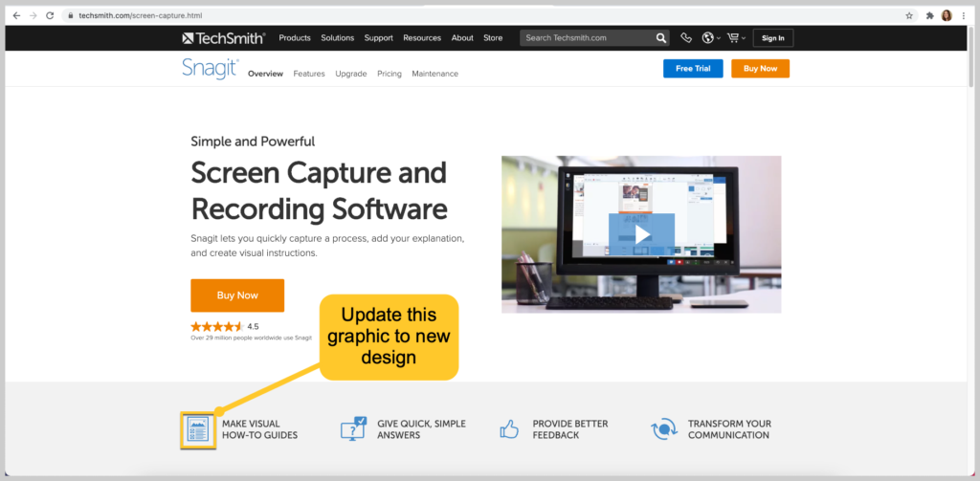This screenshot has width=980, height=481.
Task: Click the transform communication cycle icon
Action: tap(664, 429)
